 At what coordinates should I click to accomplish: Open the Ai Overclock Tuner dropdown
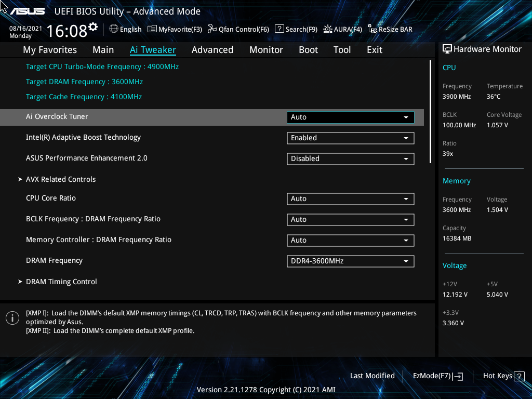coord(351,117)
